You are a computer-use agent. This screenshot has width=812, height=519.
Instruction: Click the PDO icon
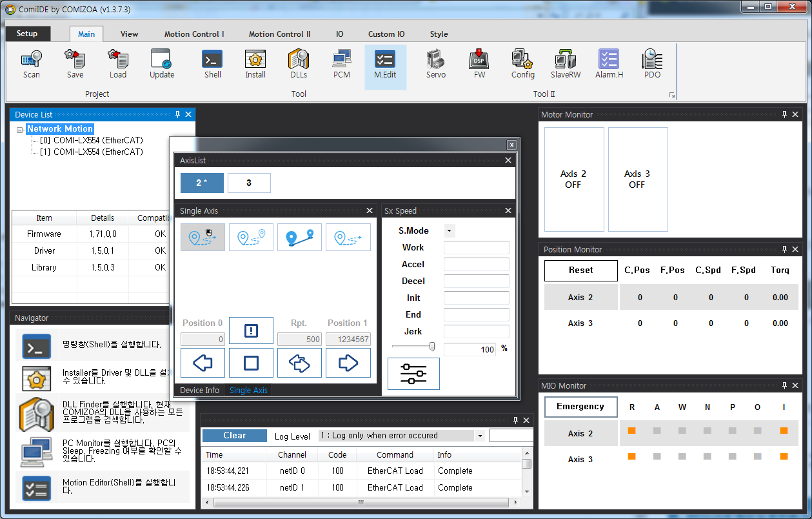(x=652, y=63)
